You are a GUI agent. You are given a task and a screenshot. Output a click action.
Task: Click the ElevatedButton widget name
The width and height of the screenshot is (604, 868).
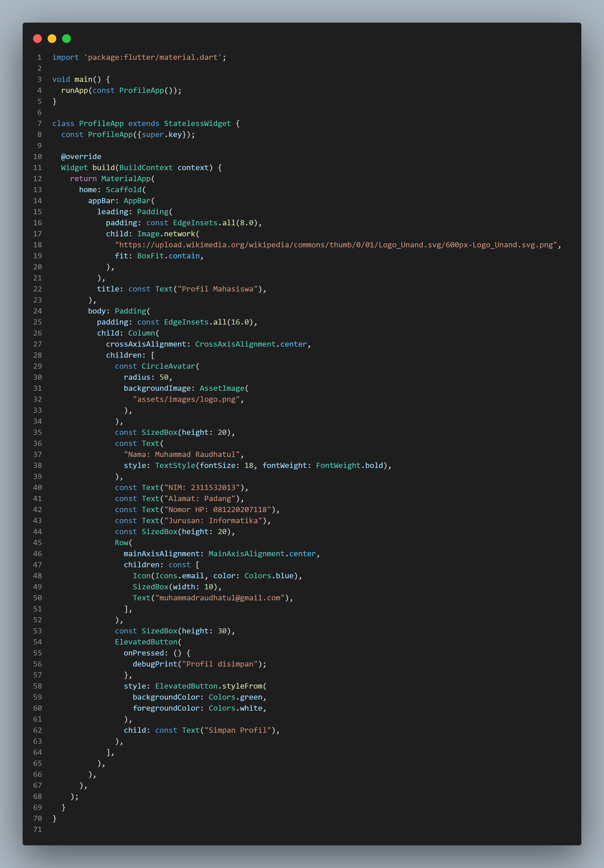click(x=146, y=642)
